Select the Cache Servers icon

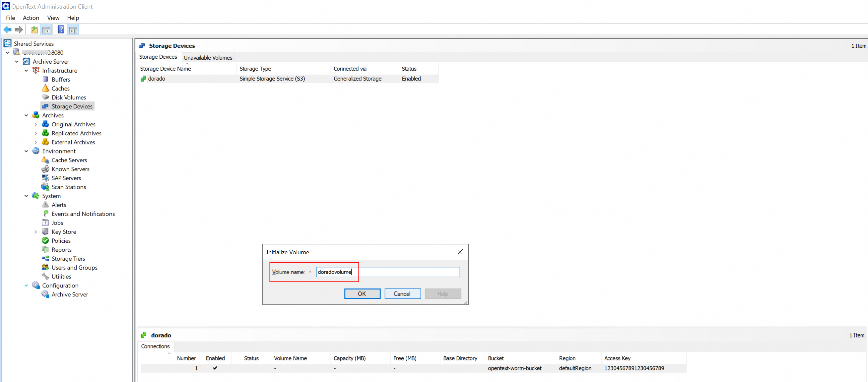click(45, 160)
